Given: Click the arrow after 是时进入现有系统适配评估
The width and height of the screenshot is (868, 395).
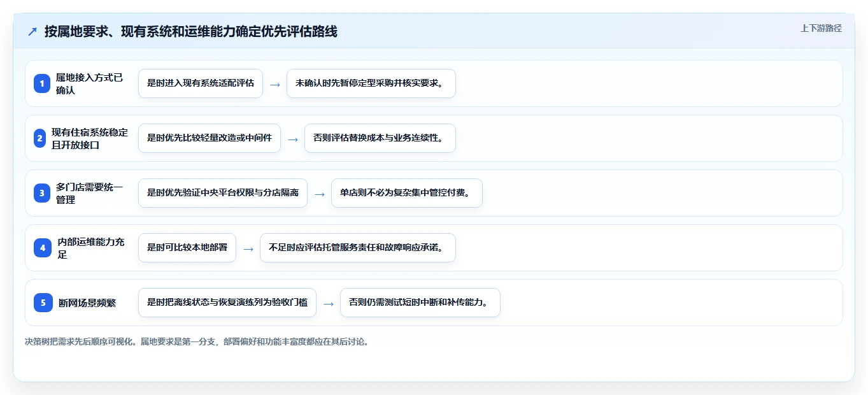Looking at the screenshot, I should pyautogui.click(x=275, y=84).
